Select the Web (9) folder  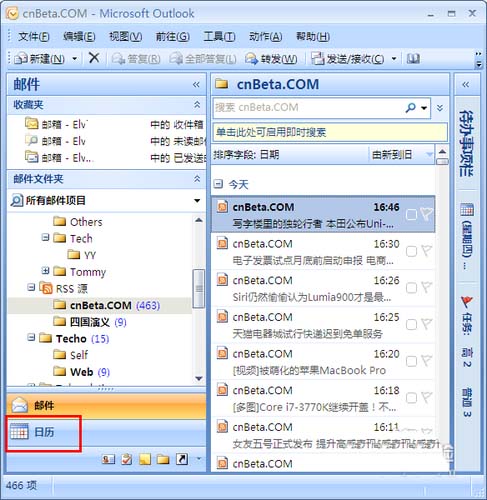(x=82, y=372)
